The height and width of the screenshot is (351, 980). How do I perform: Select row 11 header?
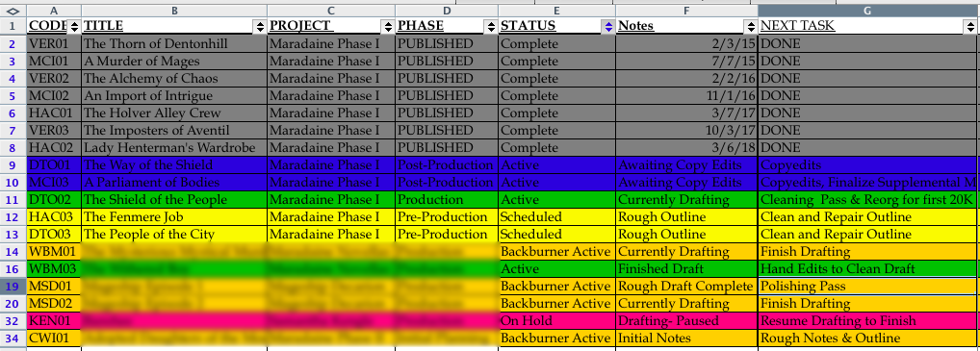tap(13, 200)
